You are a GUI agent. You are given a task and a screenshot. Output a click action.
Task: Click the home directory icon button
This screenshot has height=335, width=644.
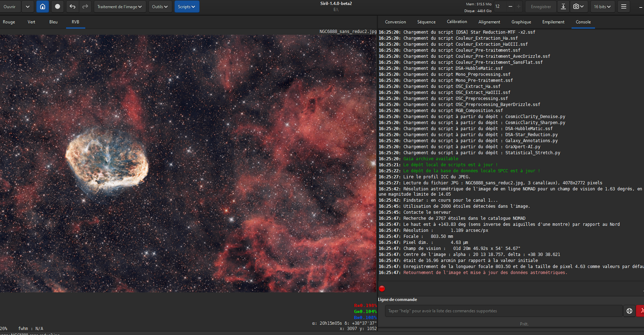click(42, 6)
